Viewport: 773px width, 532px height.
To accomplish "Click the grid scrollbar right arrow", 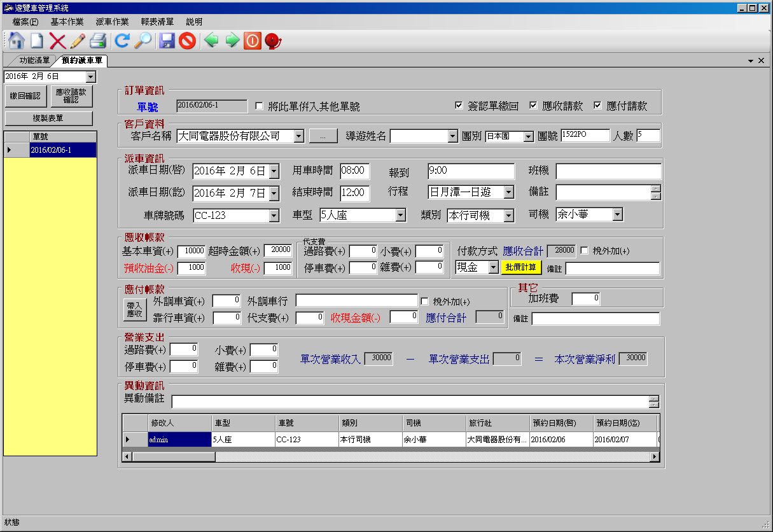I will tap(655, 457).
